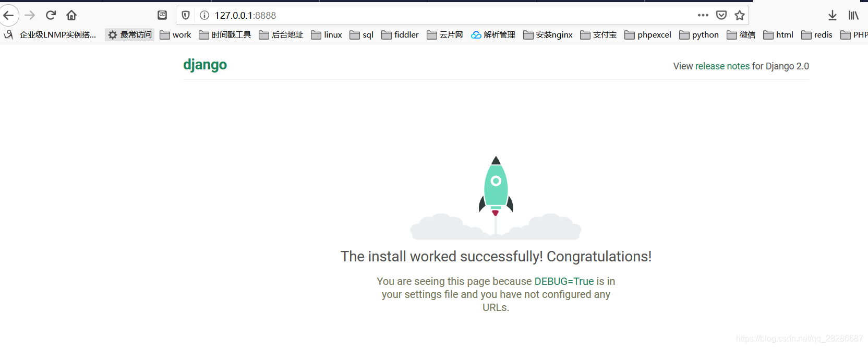Image resolution: width=868 pixels, height=348 pixels.
Task: Open the 安装nginx bookmark folder
Action: click(548, 35)
